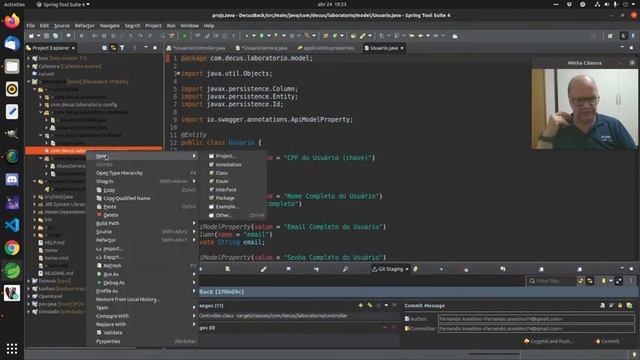This screenshot has width=640, height=360.
Task: Click the Add Signed-off-by icon
Action: 611,305
